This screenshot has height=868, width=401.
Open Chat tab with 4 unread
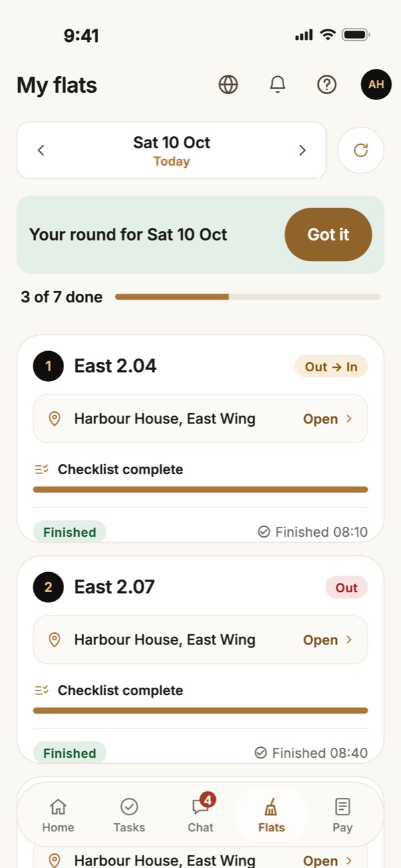tap(200, 815)
